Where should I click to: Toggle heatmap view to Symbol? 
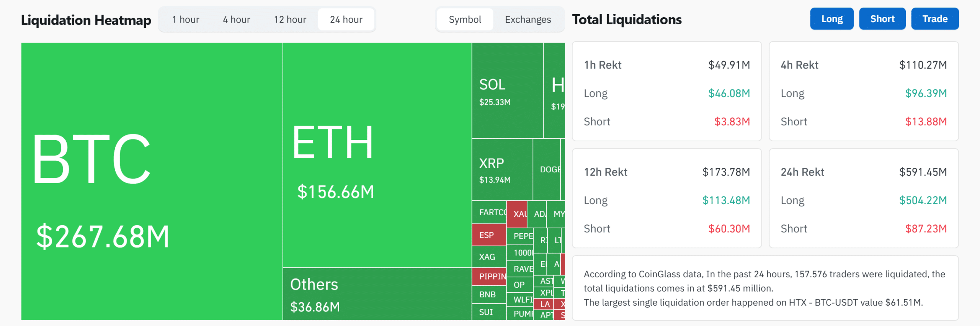tap(465, 20)
